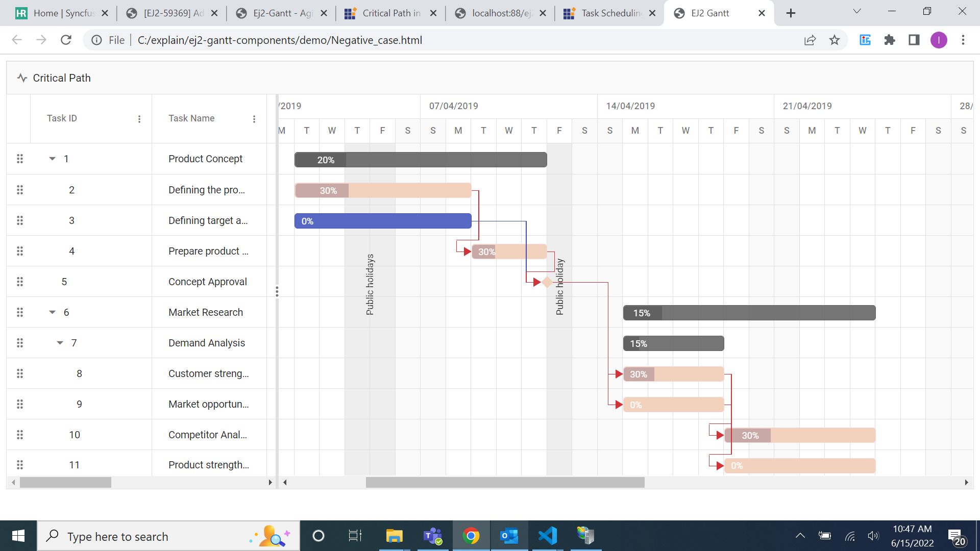The width and height of the screenshot is (980, 551).
Task: Open Task ID column menu dots
Action: (x=139, y=119)
